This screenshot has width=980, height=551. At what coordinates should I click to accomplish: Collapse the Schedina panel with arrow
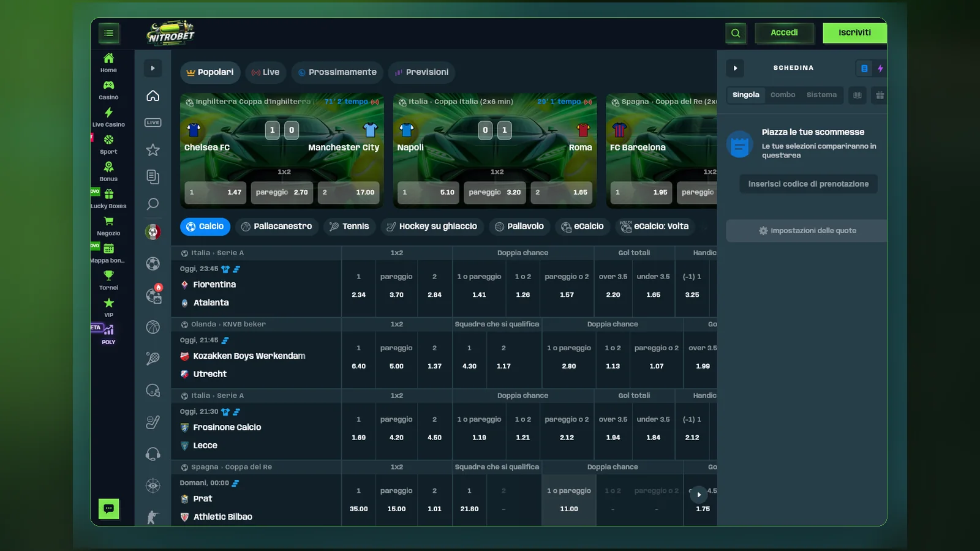click(735, 68)
